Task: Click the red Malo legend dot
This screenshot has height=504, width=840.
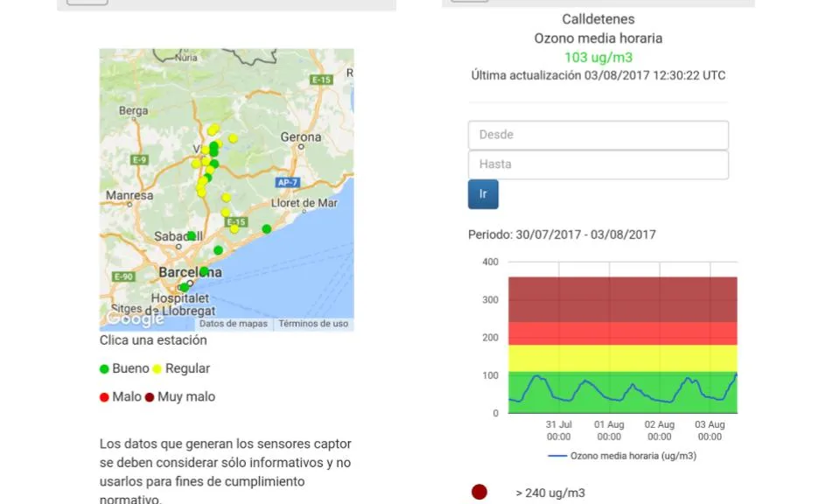Action: tap(104, 397)
